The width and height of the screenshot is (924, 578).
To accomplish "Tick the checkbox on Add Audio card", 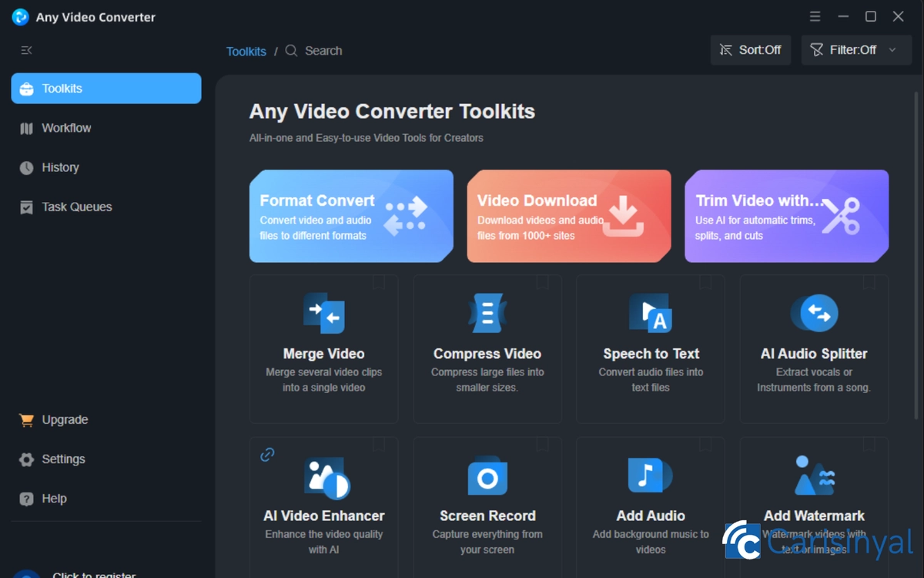I will point(705,445).
